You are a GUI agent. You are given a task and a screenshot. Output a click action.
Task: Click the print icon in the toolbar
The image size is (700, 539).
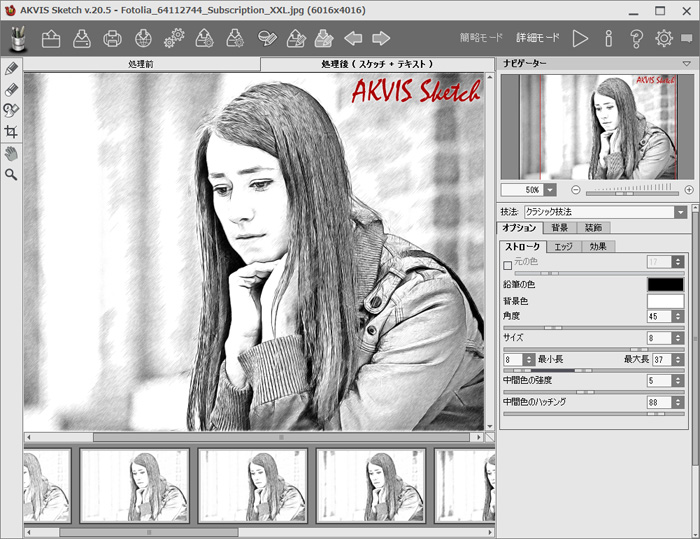point(113,39)
